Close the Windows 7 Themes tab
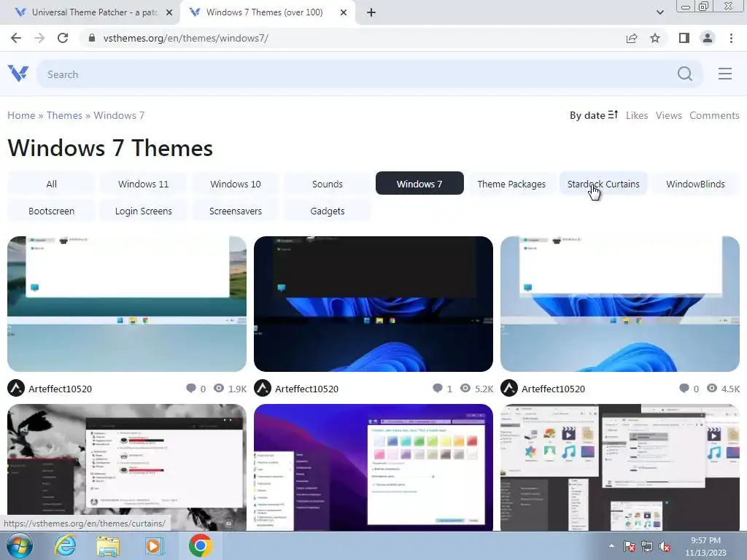Image resolution: width=747 pixels, height=560 pixels. pos(344,12)
